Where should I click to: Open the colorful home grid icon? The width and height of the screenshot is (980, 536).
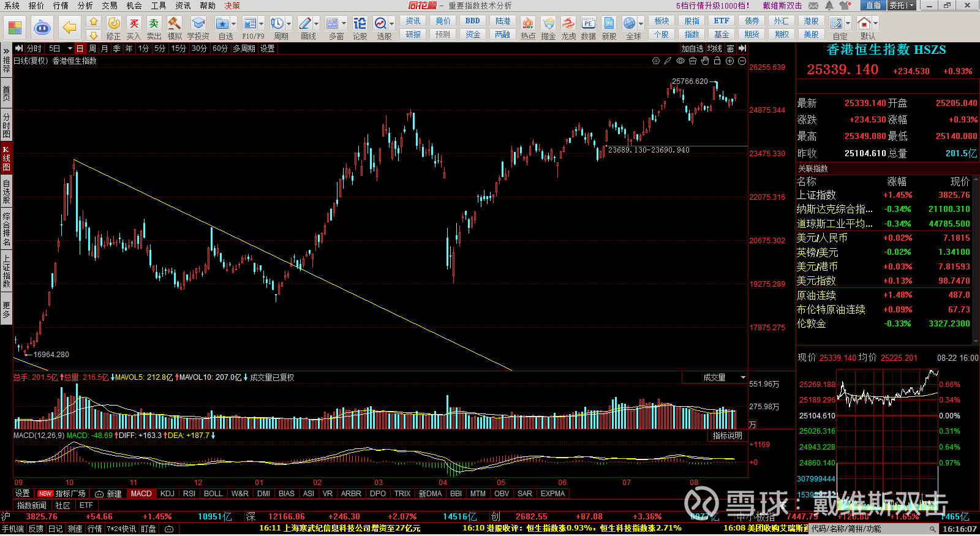(x=15, y=28)
